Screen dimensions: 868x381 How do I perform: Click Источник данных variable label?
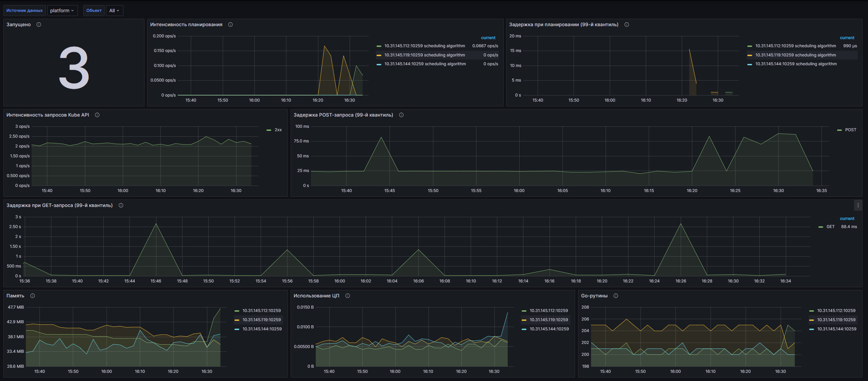click(x=24, y=11)
